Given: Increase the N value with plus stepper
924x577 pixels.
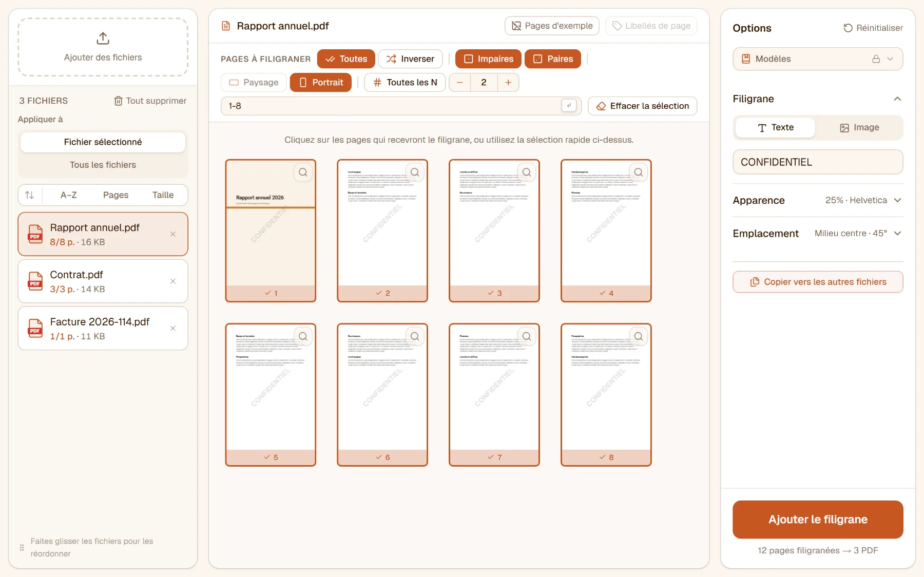Looking at the screenshot, I should click(508, 83).
